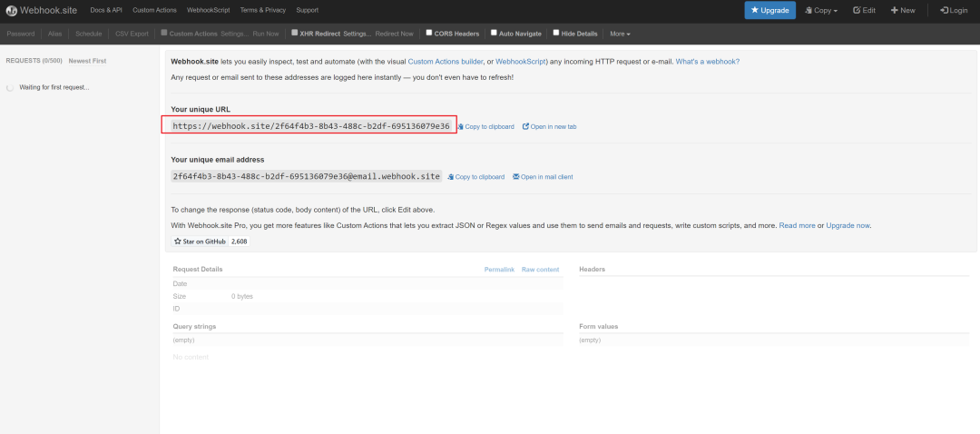Open Alias setting
Viewport: 980px width, 434px height.
55,34
